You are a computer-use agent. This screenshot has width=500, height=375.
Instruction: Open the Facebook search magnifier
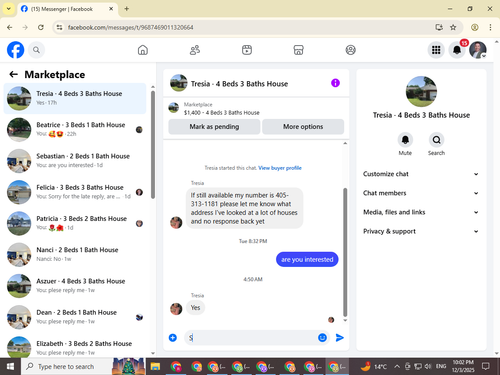(x=36, y=50)
